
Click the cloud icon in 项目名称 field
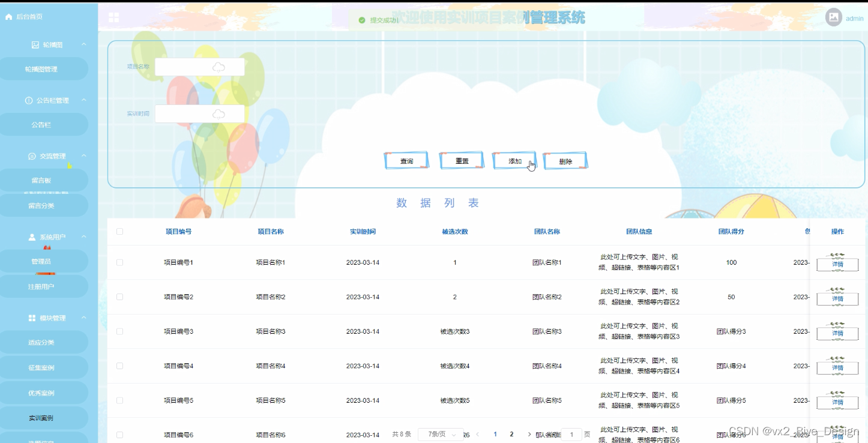(x=219, y=67)
